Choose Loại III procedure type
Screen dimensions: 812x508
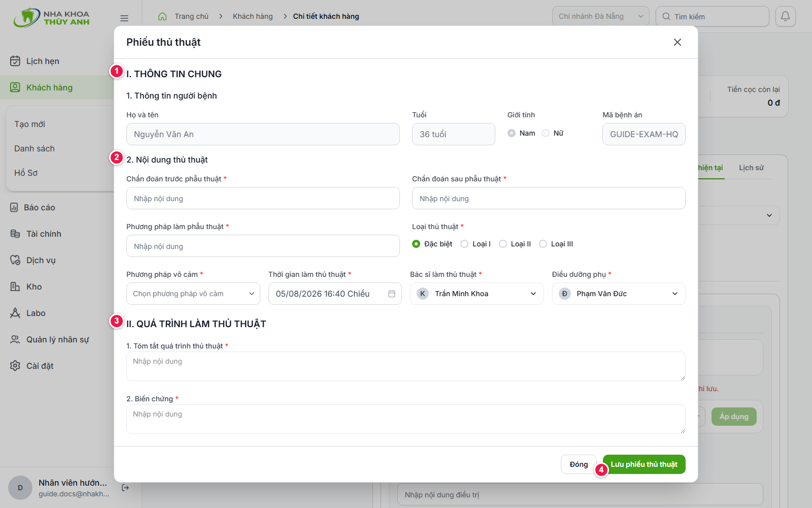coord(543,244)
